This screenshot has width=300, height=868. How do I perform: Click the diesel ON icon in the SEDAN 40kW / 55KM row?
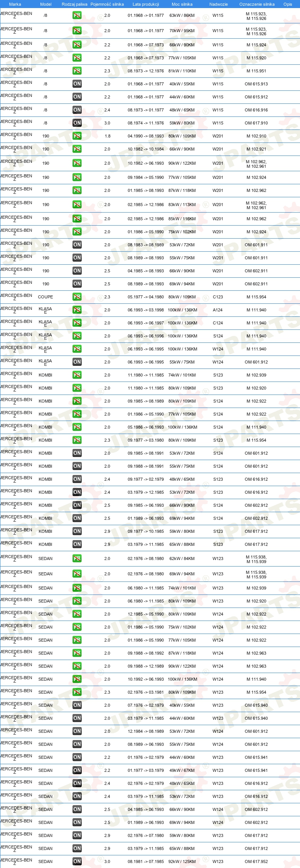coord(77,705)
